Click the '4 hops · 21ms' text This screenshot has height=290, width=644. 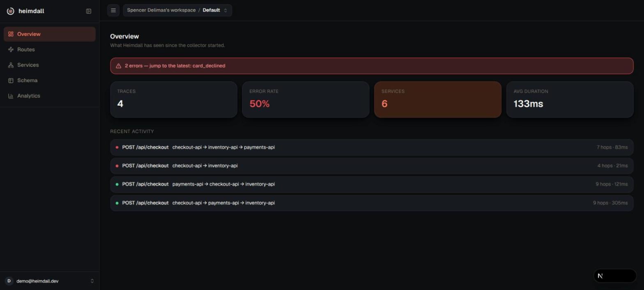tap(612, 166)
